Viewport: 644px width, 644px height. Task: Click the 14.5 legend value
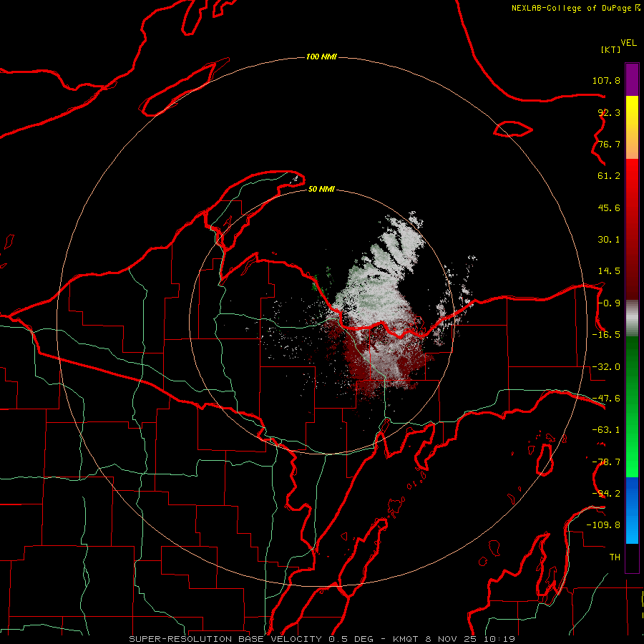pyautogui.click(x=609, y=271)
